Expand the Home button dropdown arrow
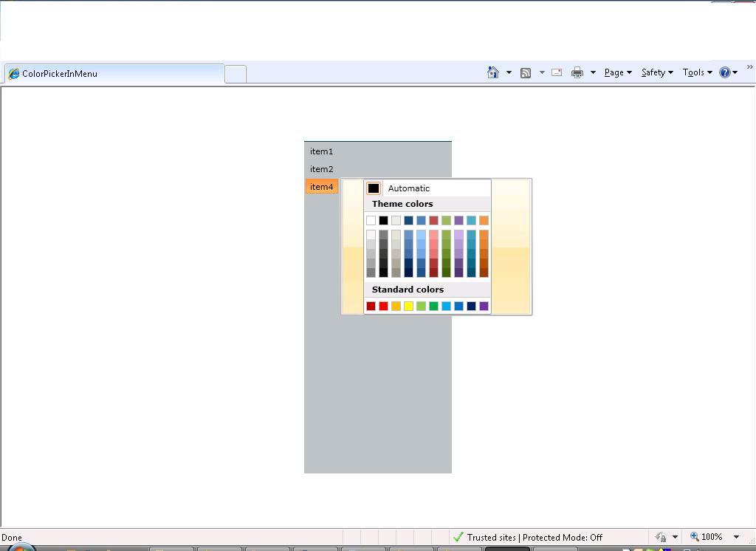This screenshot has width=756, height=551. 509,72
